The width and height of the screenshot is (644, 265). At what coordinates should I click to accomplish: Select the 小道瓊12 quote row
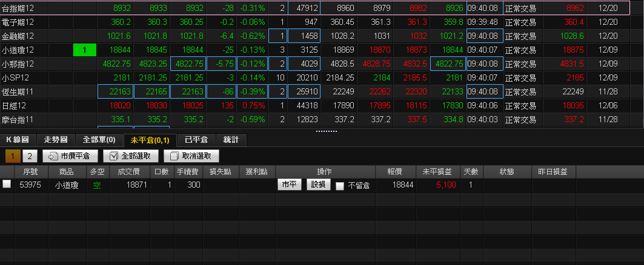click(x=315, y=50)
